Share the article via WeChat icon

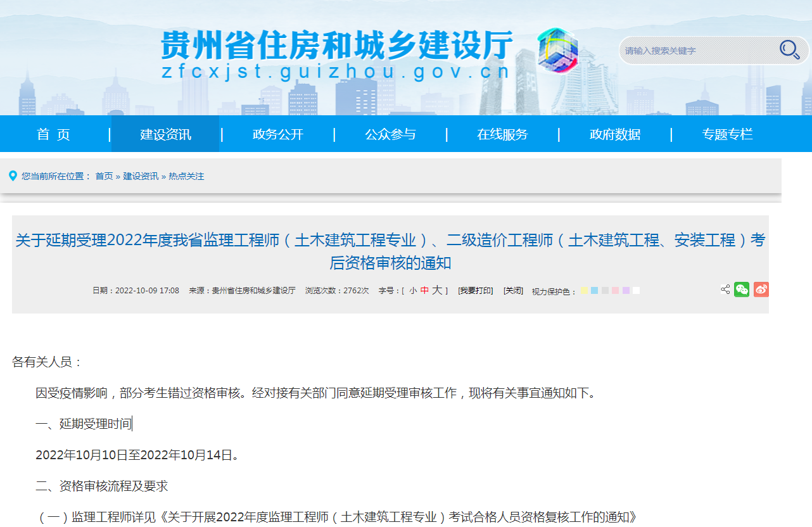pyautogui.click(x=742, y=289)
